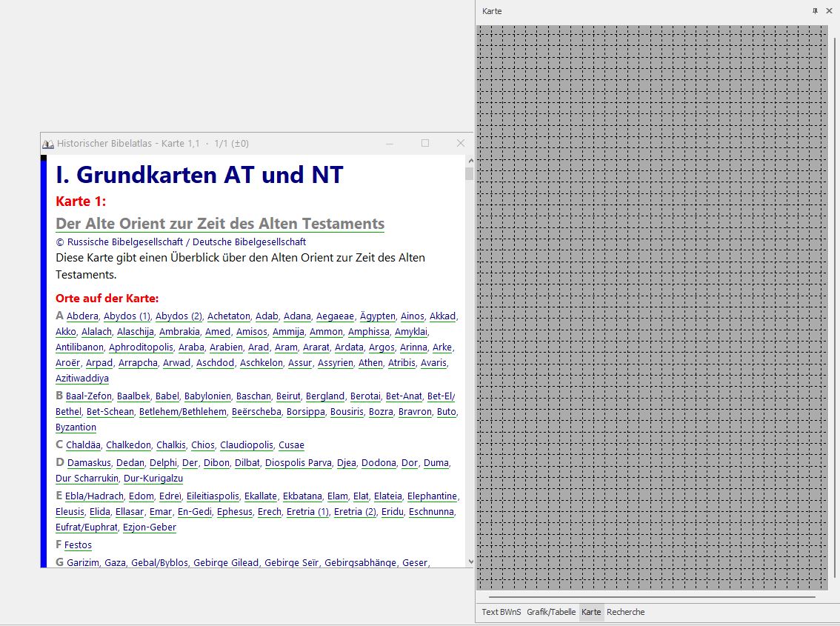Follow the Ararat link
This screenshot has height=626, width=840.
point(316,347)
